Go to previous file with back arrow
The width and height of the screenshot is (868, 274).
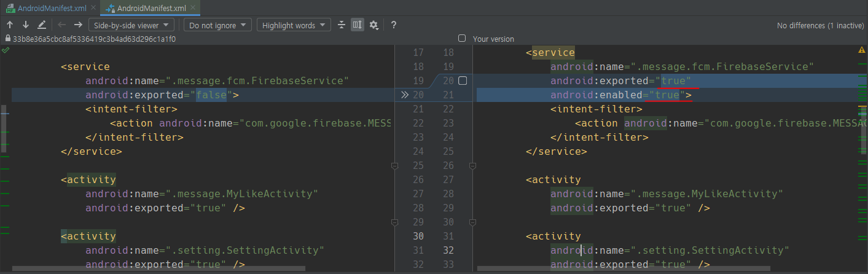(x=61, y=25)
